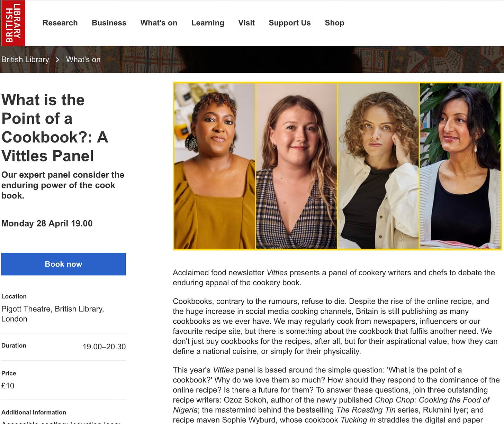Screen dimensions: 504x424
Task: Go to What's on in the top navigation
Action: 159,23
